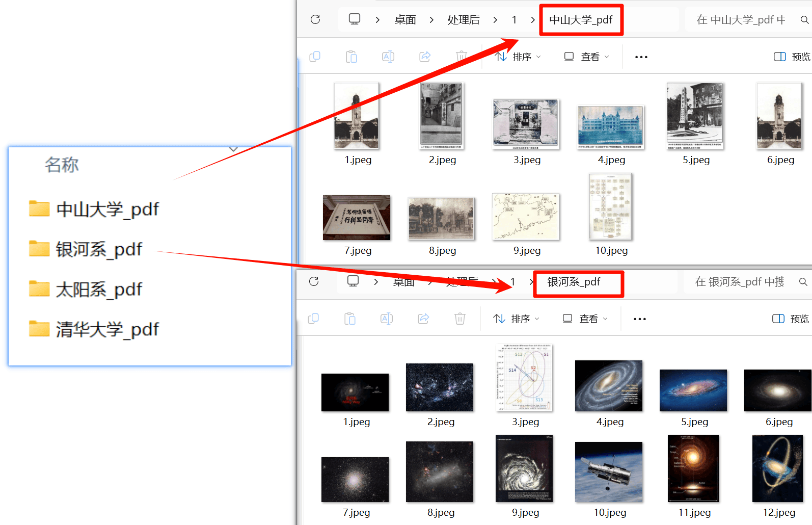
Task: Open 查看 view dropdown in top window
Action: coord(586,57)
